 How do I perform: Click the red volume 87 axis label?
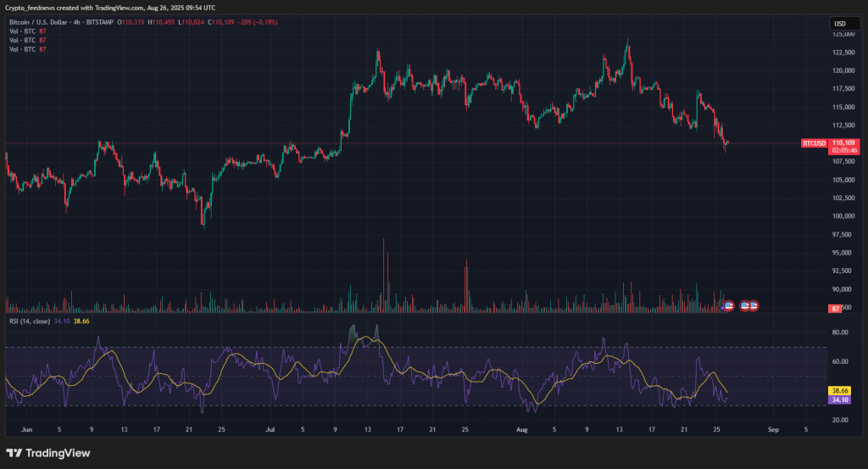click(835, 309)
